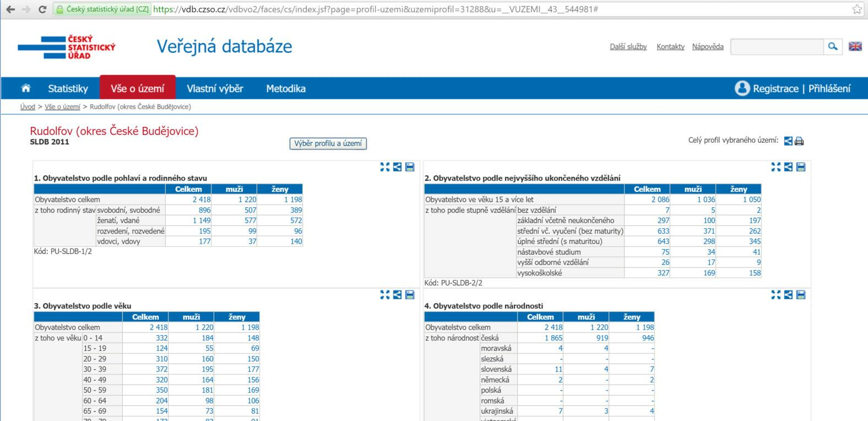Maximize table 1 population by sex
This screenshot has width=868, height=421.
point(385,167)
